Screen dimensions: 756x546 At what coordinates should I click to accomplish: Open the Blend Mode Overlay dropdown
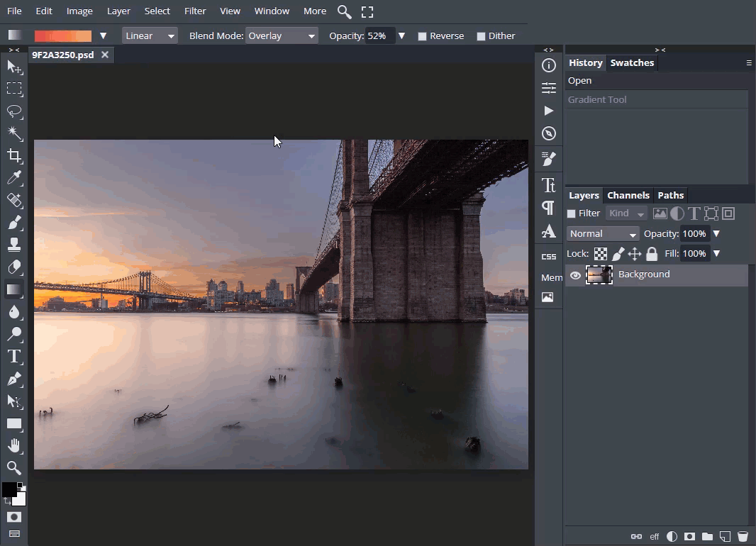coord(282,35)
